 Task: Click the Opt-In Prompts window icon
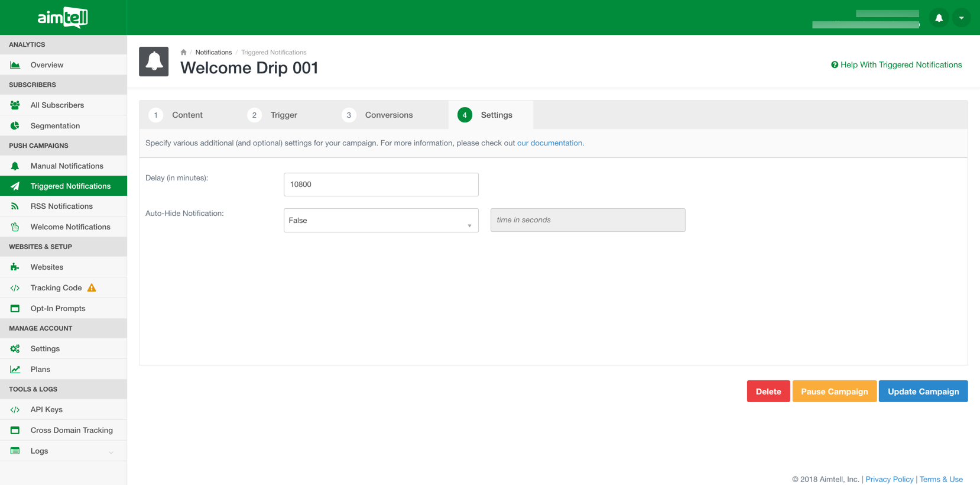(x=15, y=309)
